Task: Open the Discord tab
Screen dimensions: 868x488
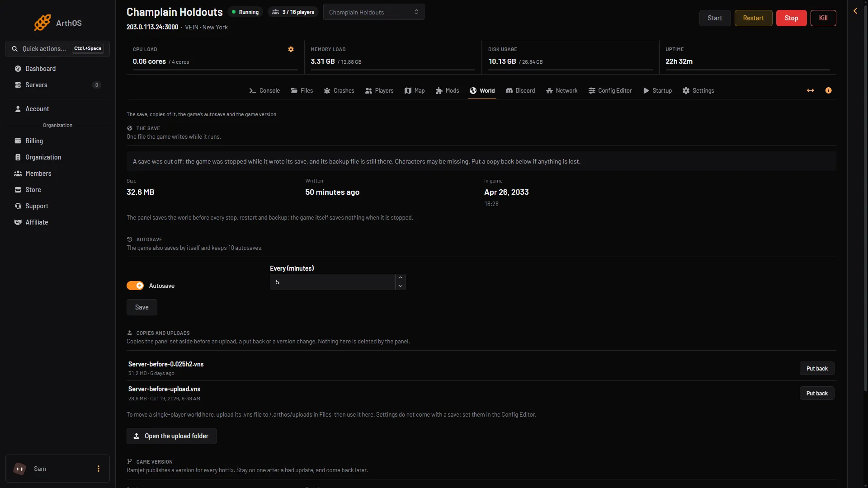Action: (520, 90)
